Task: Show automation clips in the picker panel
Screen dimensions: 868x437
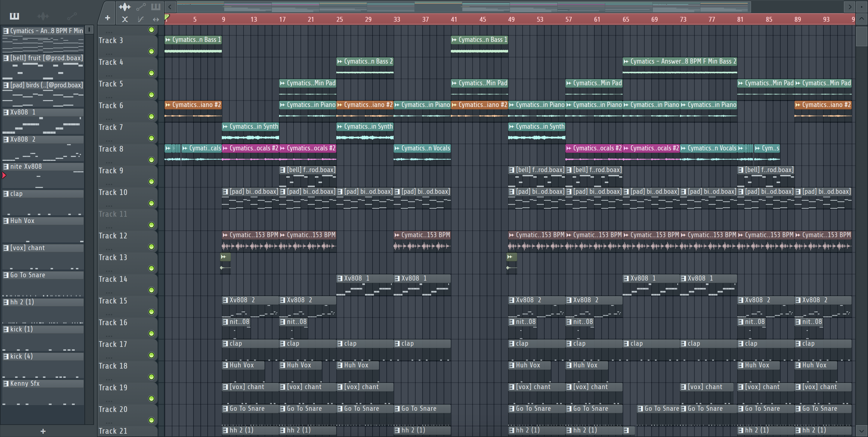Action: tap(72, 16)
